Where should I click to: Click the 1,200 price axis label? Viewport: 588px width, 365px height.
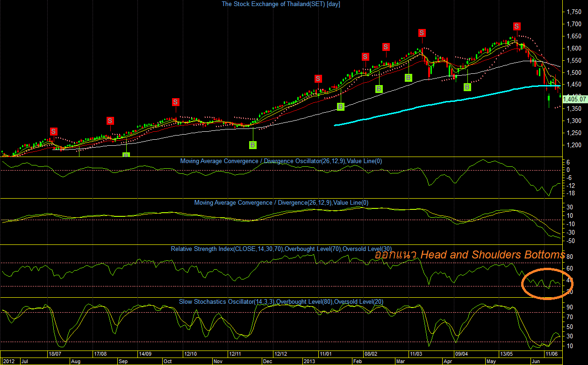[x=574, y=145]
